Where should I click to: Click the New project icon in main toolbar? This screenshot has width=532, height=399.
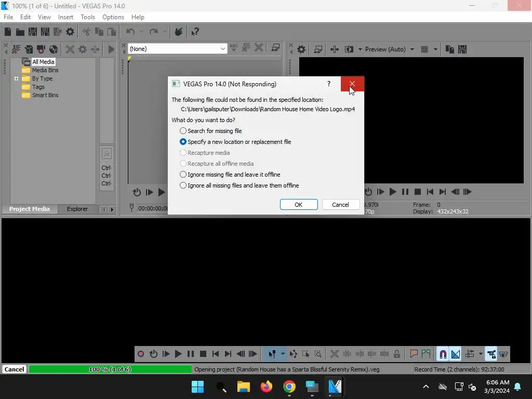(x=8, y=32)
